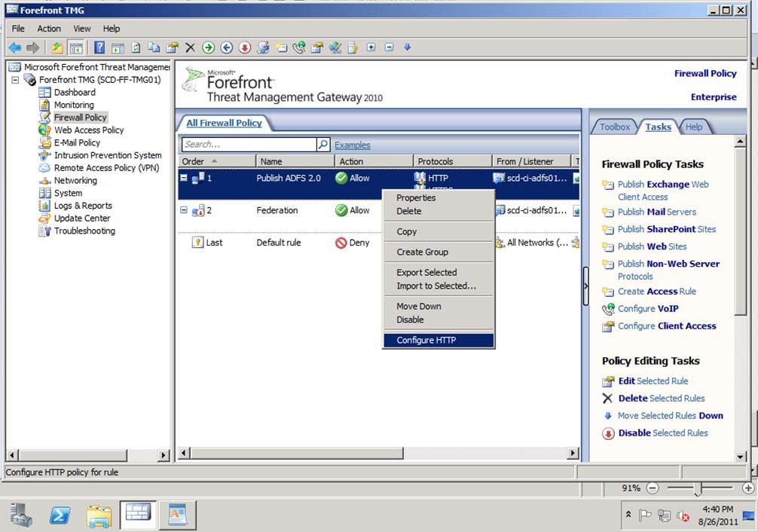The width and height of the screenshot is (758, 532).
Task: Open Logs & Reports node
Action: [x=83, y=206]
